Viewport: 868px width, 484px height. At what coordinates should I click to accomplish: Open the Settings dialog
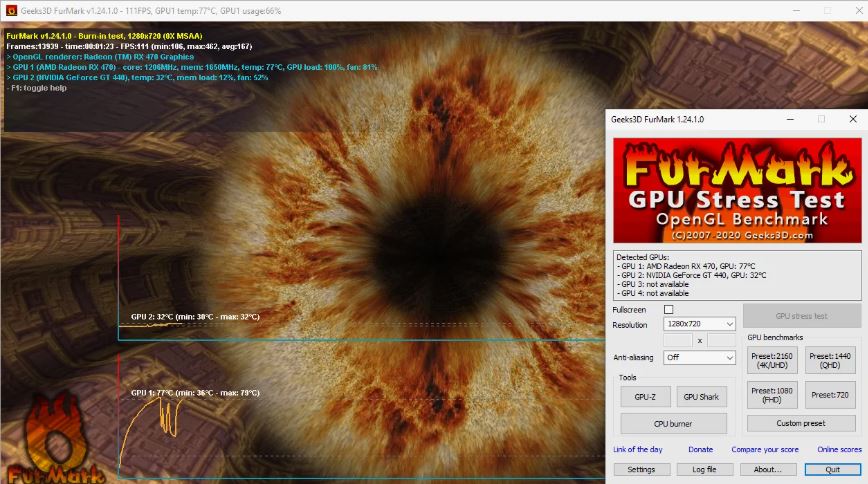pos(641,469)
